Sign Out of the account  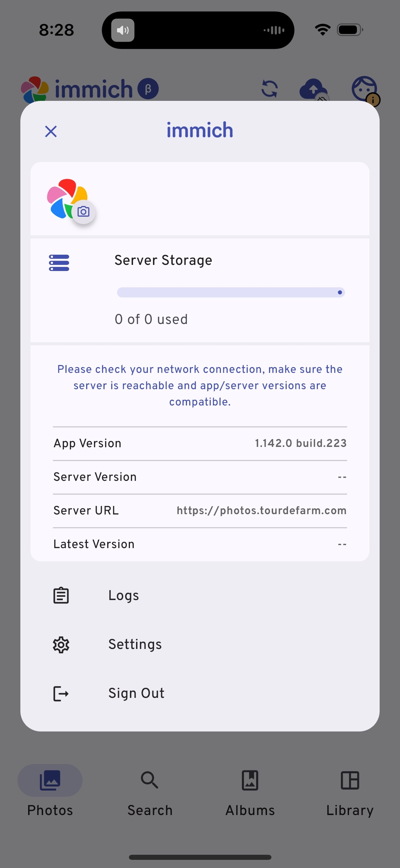click(x=136, y=693)
